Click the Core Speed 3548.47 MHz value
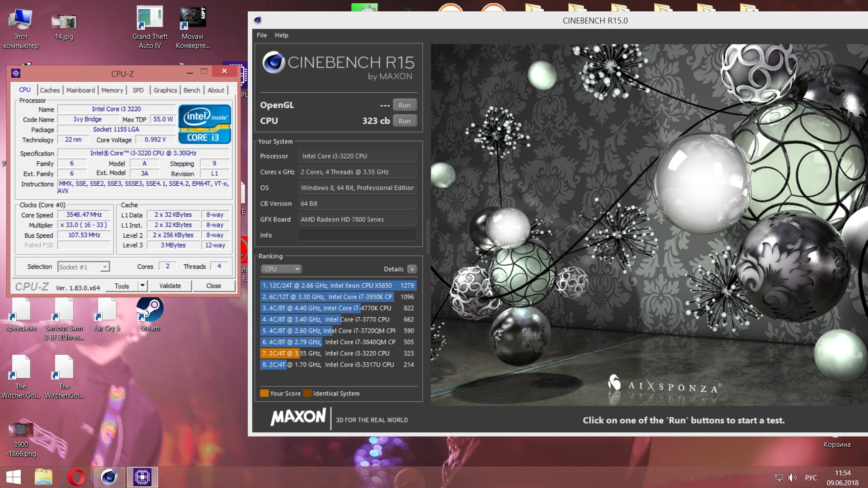868x488 pixels. pyautogui.click(x=84, y=215)
